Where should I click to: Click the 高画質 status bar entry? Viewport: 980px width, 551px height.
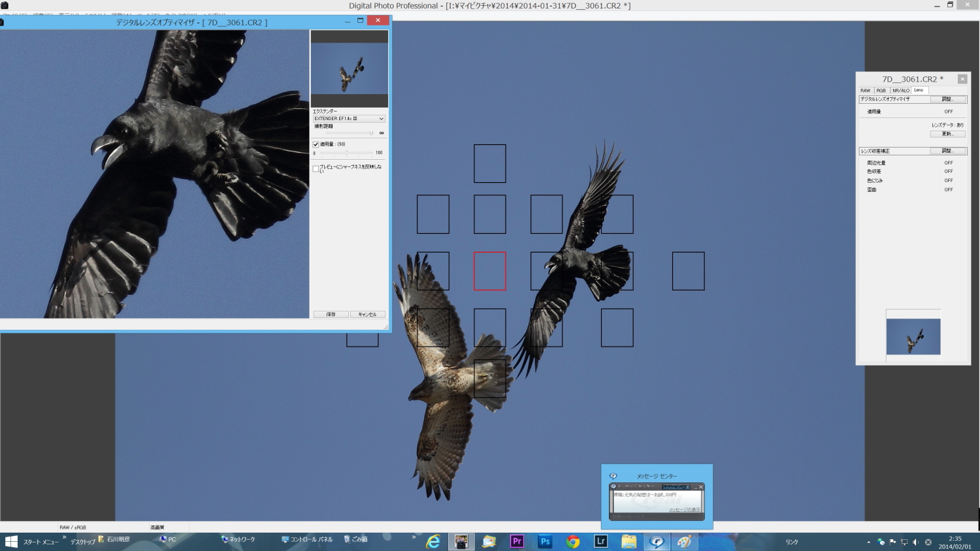[157, 527]
